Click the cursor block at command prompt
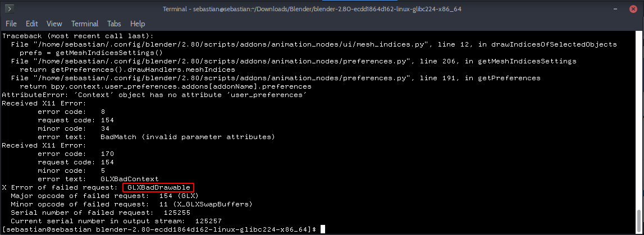This screenshot has height=235, width=644. coord(323,229)
